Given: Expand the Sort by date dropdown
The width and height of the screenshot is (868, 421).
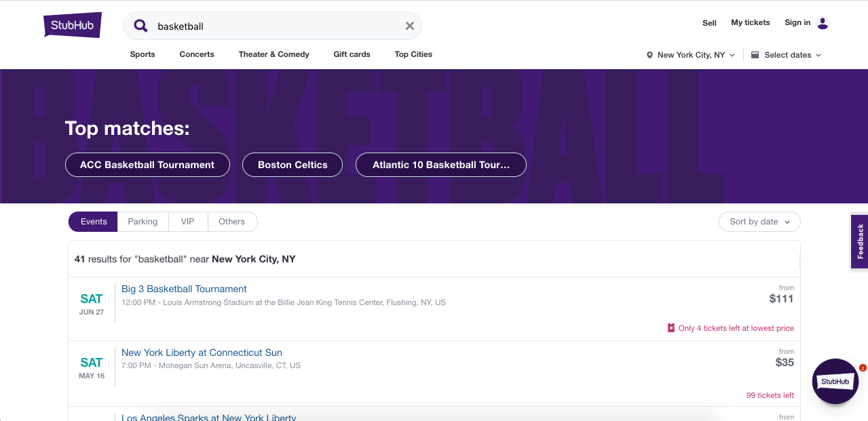Looking at the screenshot, I should coord(759,222).
